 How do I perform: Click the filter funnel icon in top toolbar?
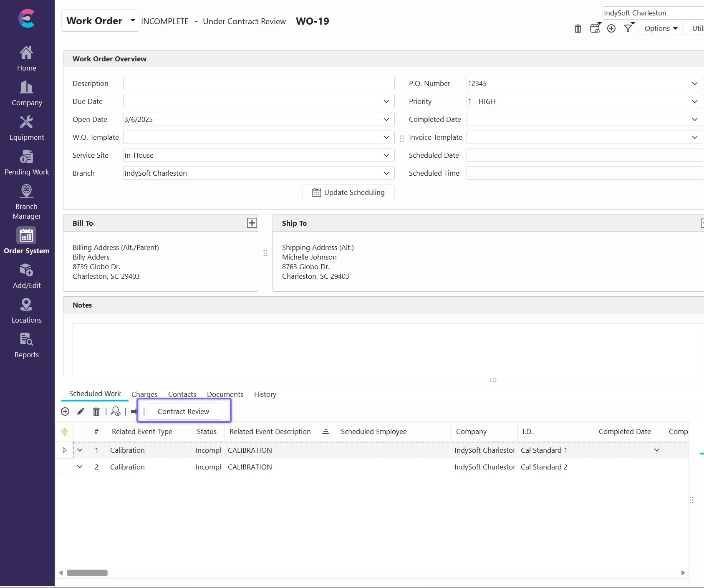628,28
